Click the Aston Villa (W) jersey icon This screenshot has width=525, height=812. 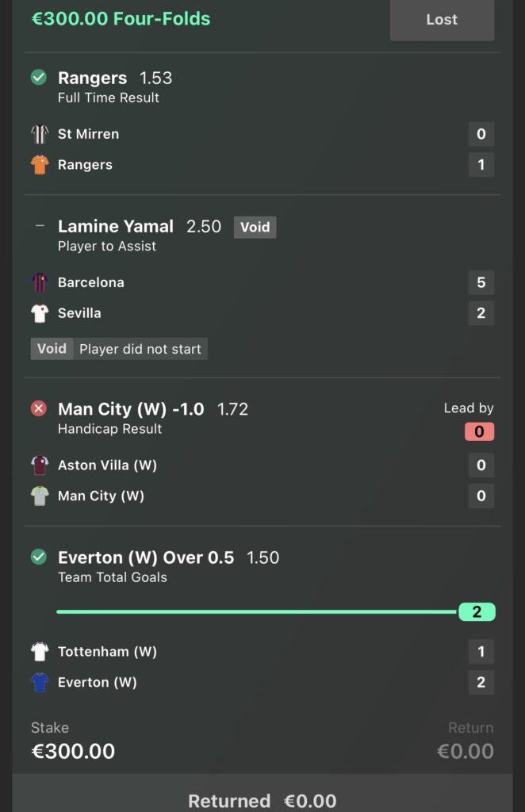coord(40,465)
